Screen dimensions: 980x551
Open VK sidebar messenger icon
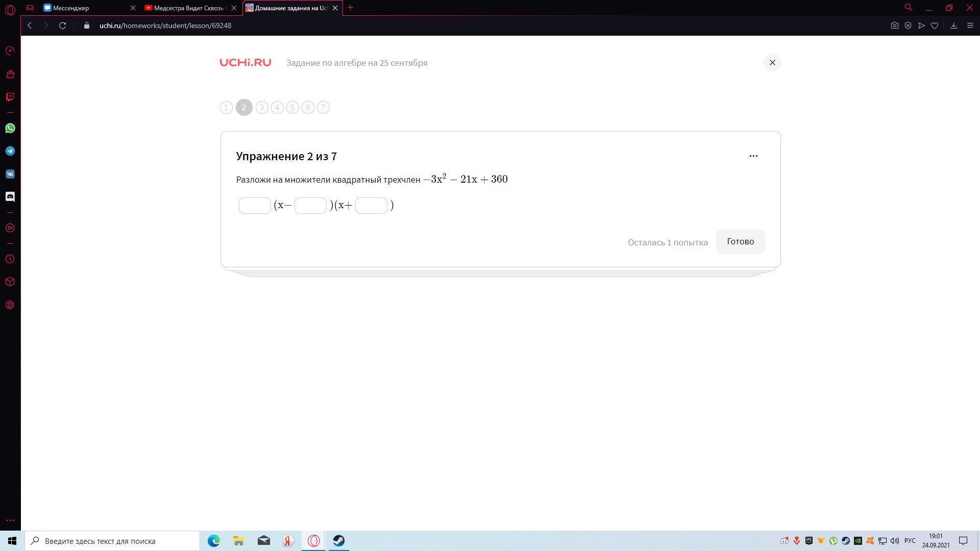tap(10, 174)
